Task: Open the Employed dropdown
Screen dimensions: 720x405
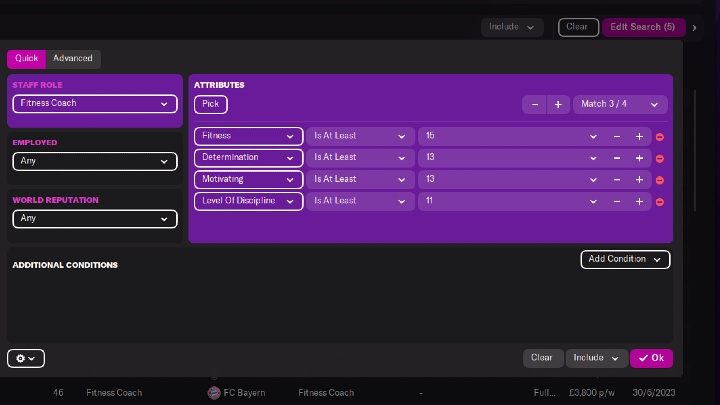Action: (94, 161)
